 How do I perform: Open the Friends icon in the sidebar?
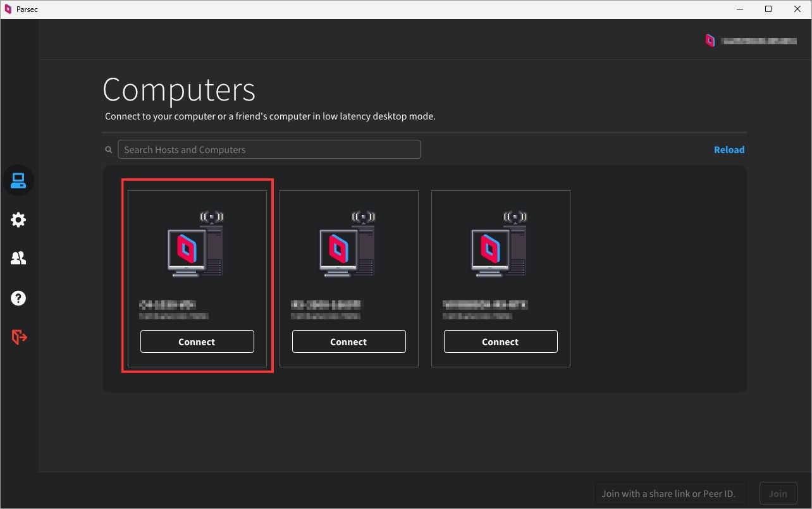click(18, 259)
